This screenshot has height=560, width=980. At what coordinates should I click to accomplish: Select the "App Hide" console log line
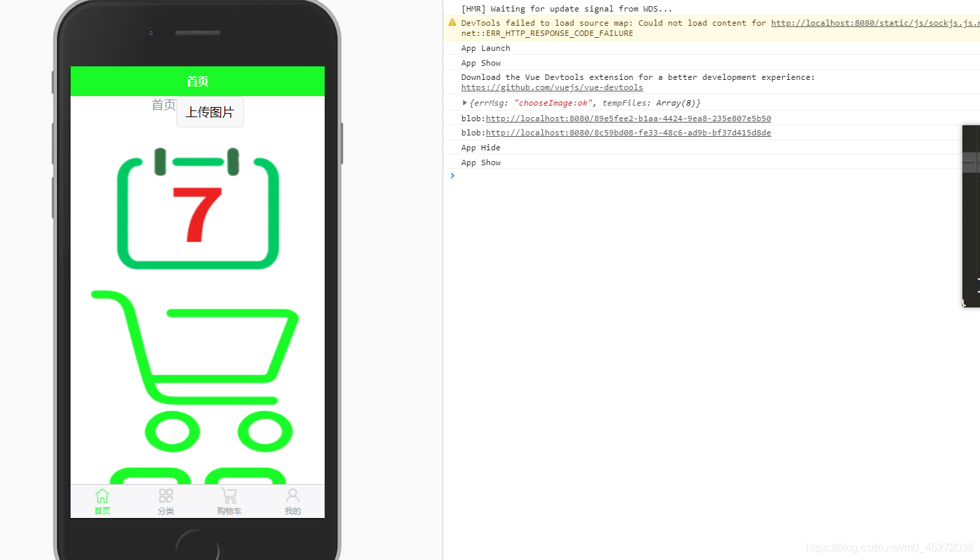(481, 148)
